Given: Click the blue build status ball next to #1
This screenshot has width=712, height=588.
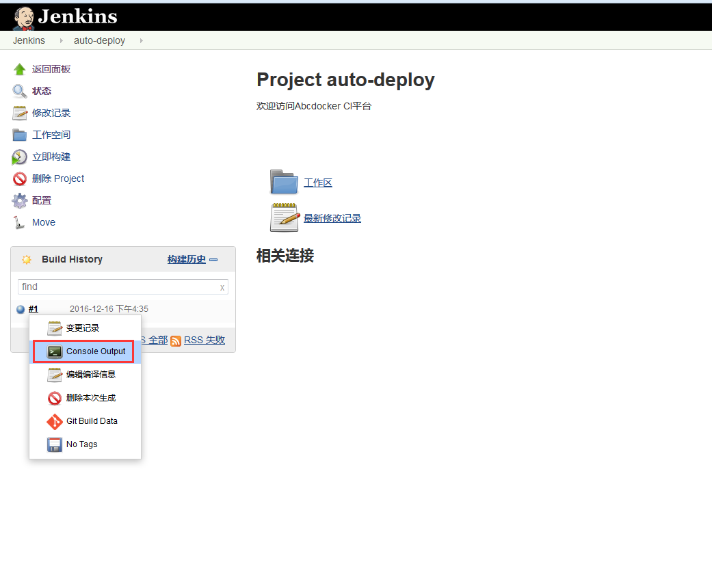Looking at the screenshot, I should click(20, 308).
